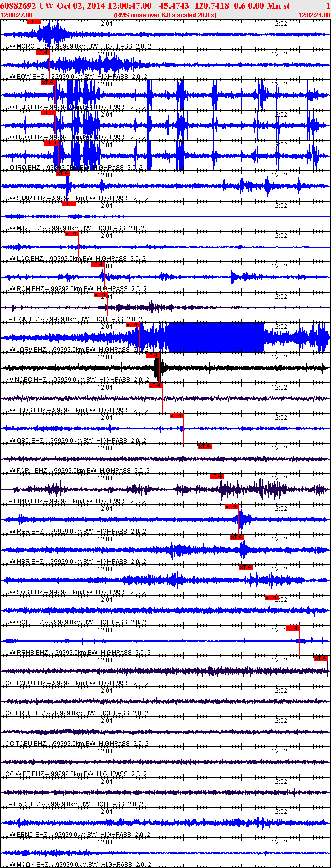Image resolution: width=331 pixels, height=868 pixels.
Task: Select the UW BOW EHZ station label
Action: (25, 77)
